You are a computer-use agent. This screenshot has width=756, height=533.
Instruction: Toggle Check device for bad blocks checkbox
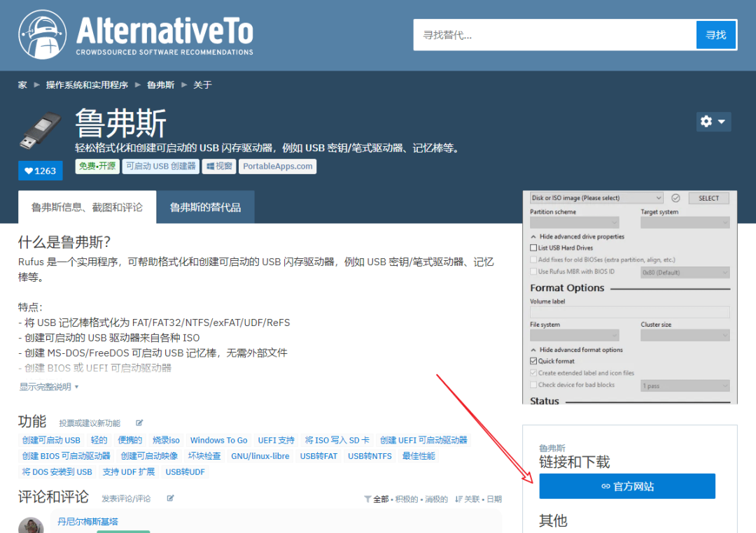pos(534,385)
